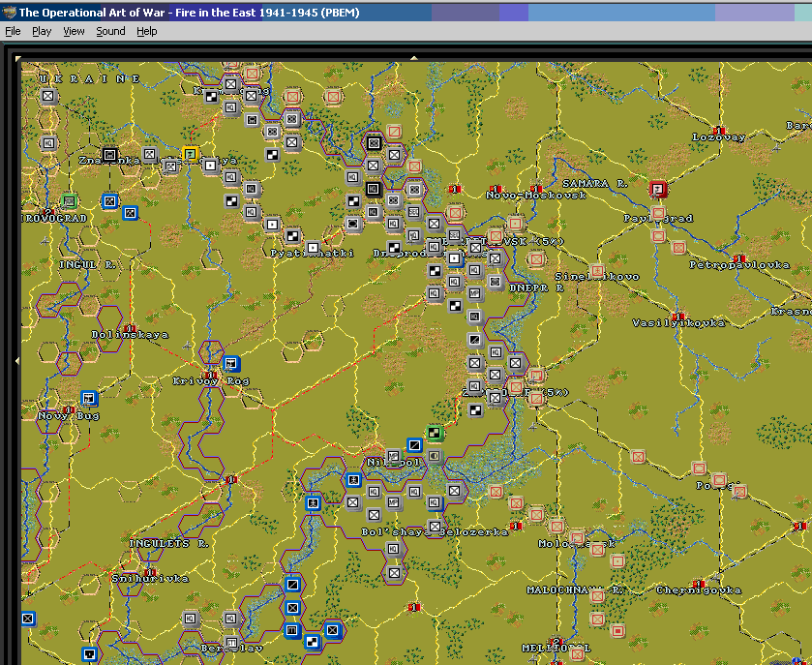Open the View menu

[x=74, y=31]
